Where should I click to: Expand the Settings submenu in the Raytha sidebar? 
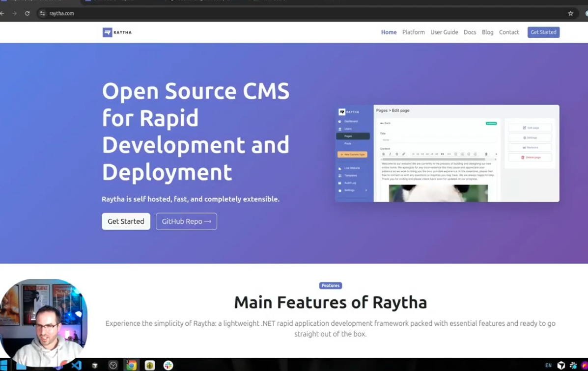click(367, 190)
